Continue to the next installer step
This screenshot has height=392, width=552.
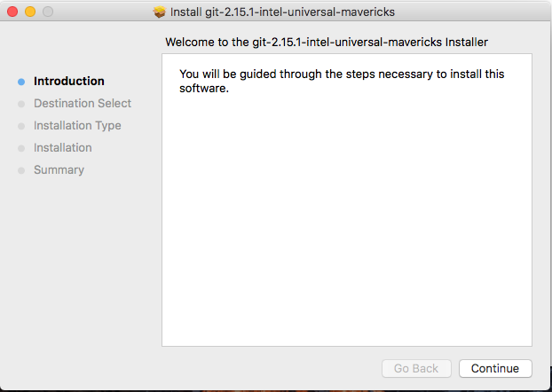(x=495, y=368)
